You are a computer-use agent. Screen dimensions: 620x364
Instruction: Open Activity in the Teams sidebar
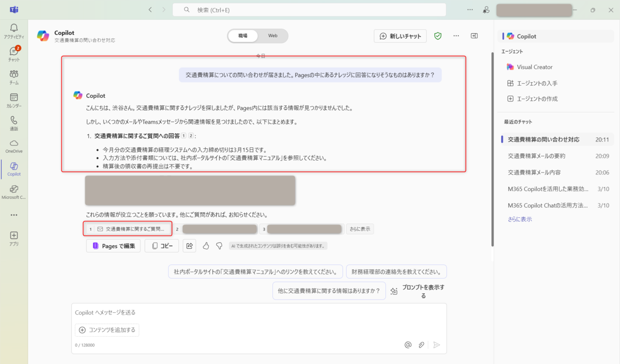point(14,31)
